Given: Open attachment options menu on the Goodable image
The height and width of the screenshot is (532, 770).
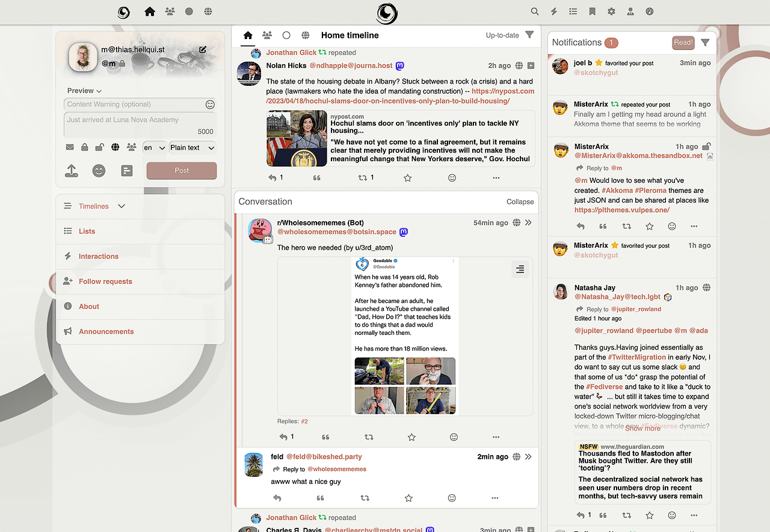Looking at the screenshot, I should [x=520, y=269].
